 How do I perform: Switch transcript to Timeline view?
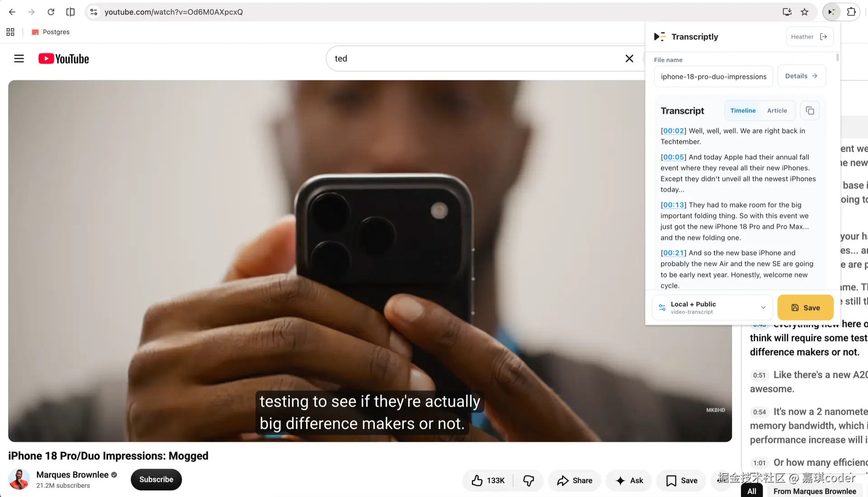click(x=743, y=110)
